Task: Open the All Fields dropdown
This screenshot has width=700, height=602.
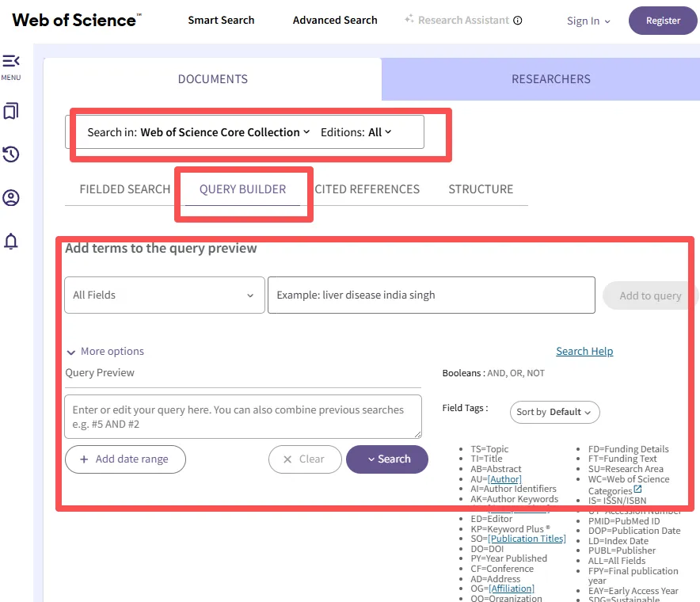Action: tap(164, 295)
